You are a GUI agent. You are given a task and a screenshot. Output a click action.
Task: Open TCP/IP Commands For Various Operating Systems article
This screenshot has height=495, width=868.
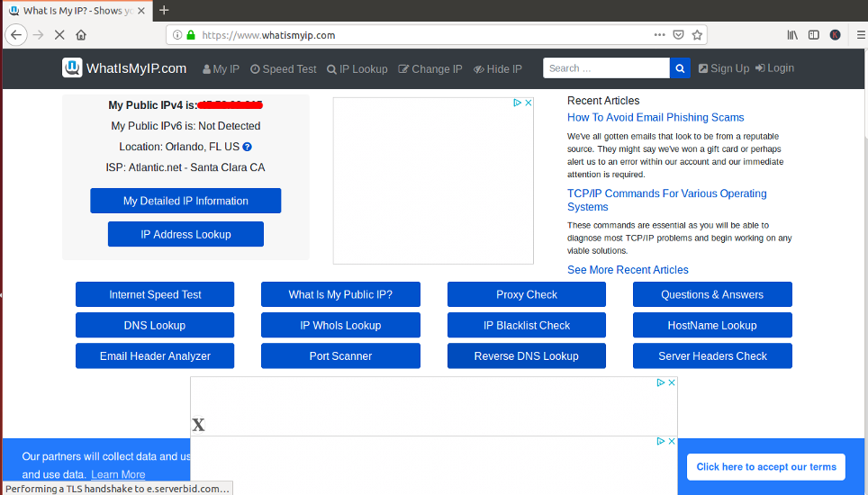(x=667, y=200)
